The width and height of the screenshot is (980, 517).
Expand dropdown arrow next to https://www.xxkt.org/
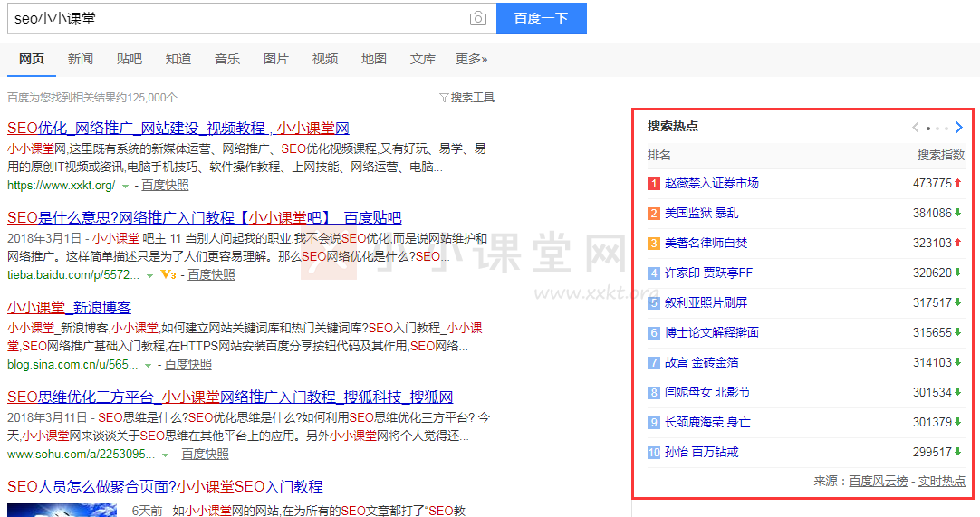pyautogui.click(x=125, y=186)
